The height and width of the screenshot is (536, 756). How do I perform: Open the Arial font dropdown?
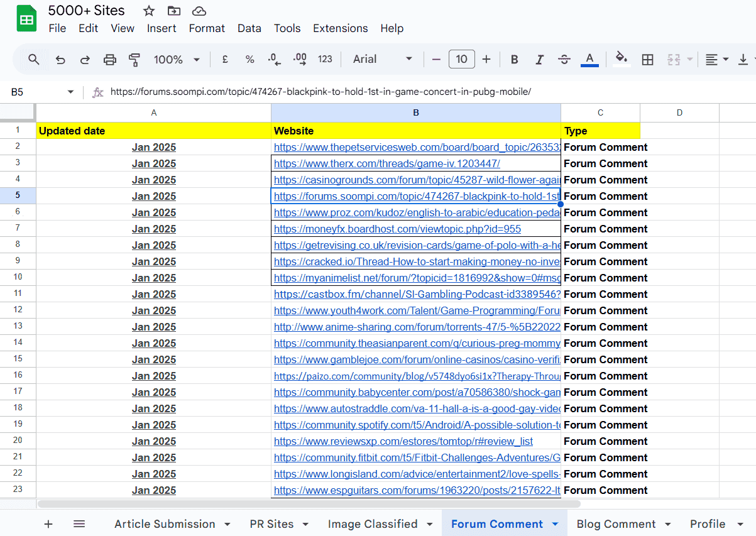[382, 60]
